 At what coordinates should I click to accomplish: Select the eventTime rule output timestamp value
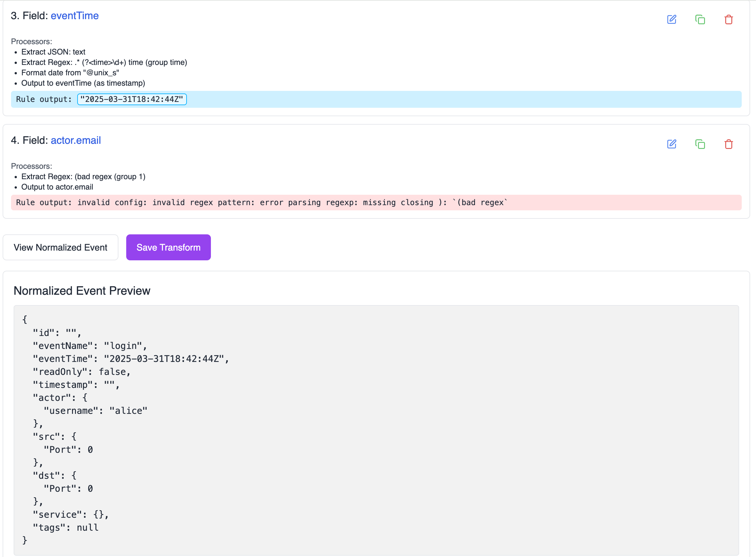tap(132, 99)
